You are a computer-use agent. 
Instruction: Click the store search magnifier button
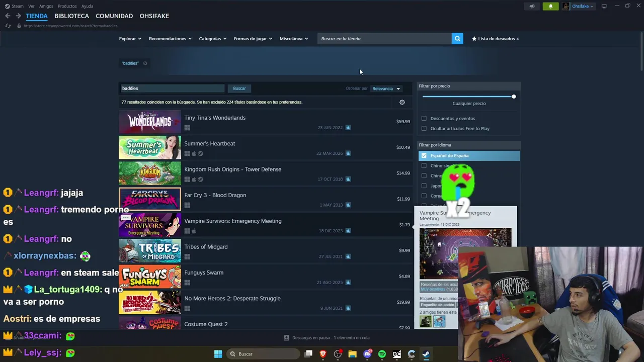(x=457, y=39)
